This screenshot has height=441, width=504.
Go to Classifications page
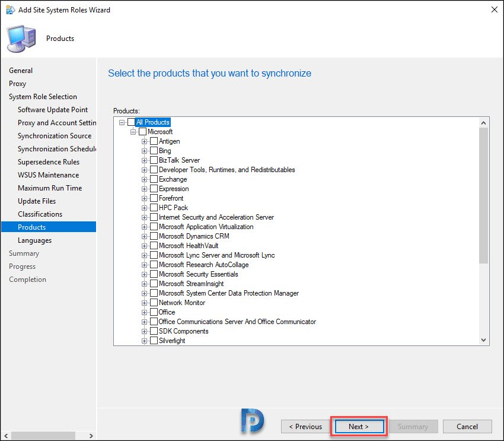(x=40, y=214)
